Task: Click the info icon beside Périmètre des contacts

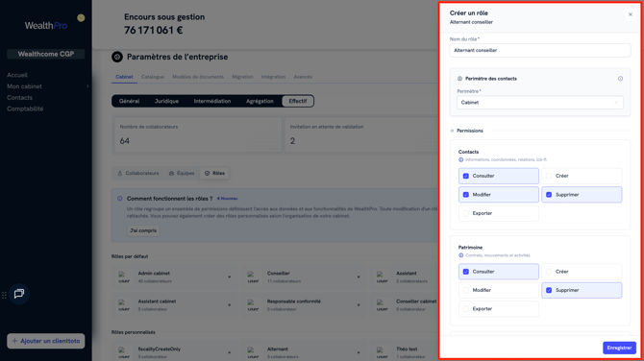Action: coord(620,79)
